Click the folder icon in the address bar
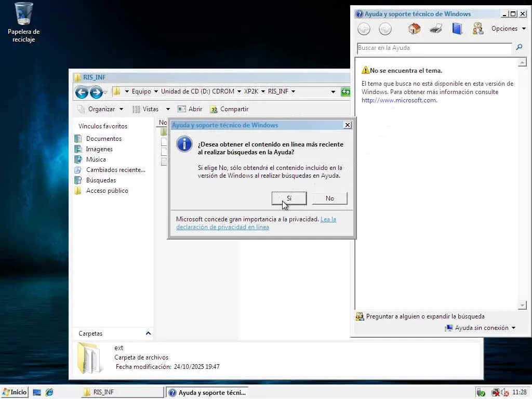532x399 pixels. [117, 91]
